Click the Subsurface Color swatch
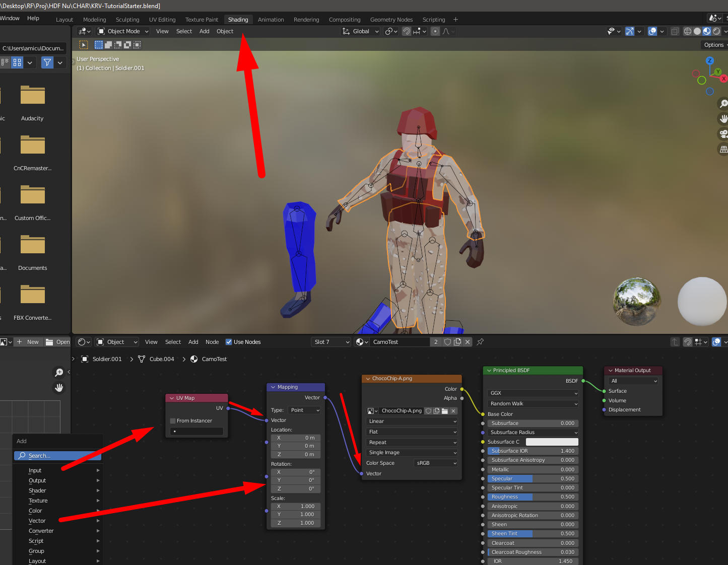728x565 pixels. 552,442
